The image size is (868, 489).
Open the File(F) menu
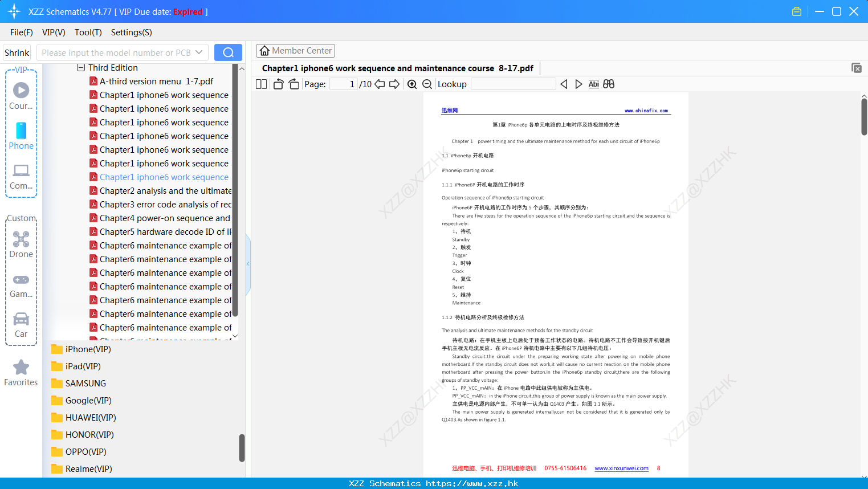click(x=22, y=32)
